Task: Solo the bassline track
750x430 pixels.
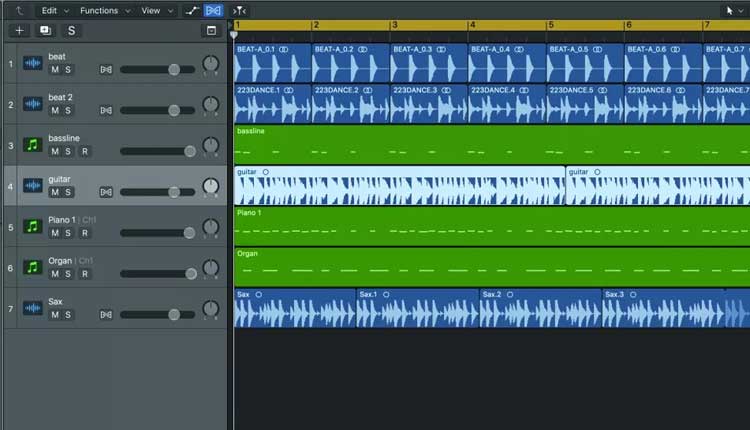Action: pyautogui.click(x=68, y=152)
